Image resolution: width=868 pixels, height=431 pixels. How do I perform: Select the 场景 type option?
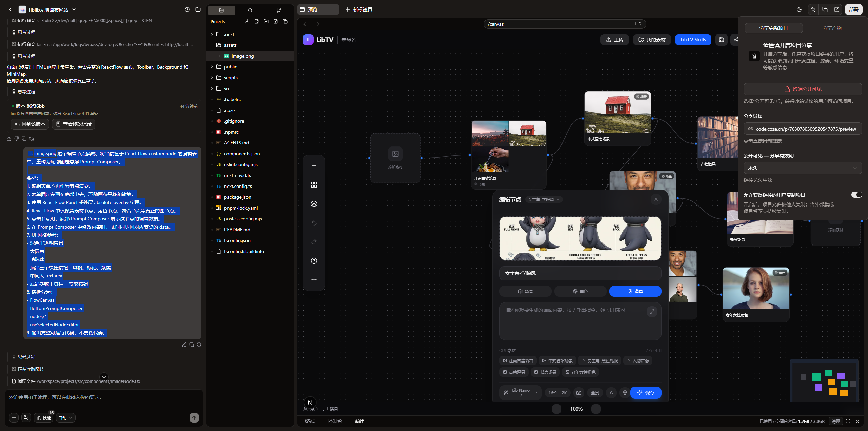[x=525, y=291]
